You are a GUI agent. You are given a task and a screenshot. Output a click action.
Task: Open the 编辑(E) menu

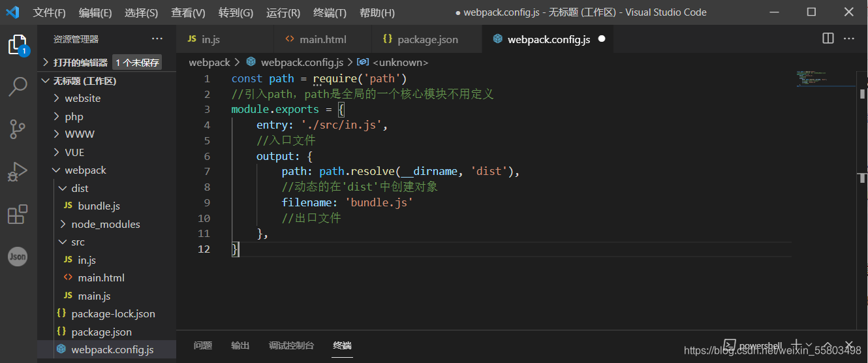click(95, 12)
